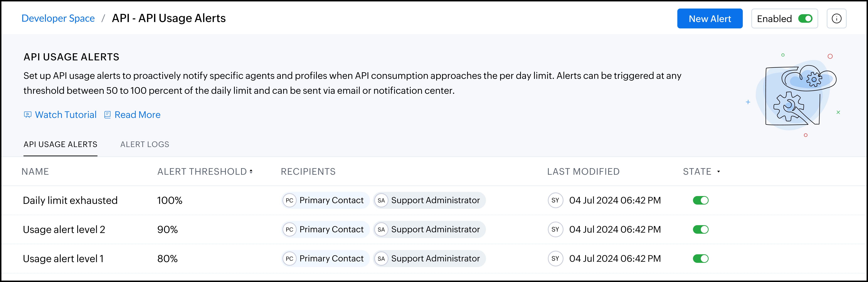868x282 pixels.
Task: Click PC avatar in Daily limit exhausted row
Action: 289,200
